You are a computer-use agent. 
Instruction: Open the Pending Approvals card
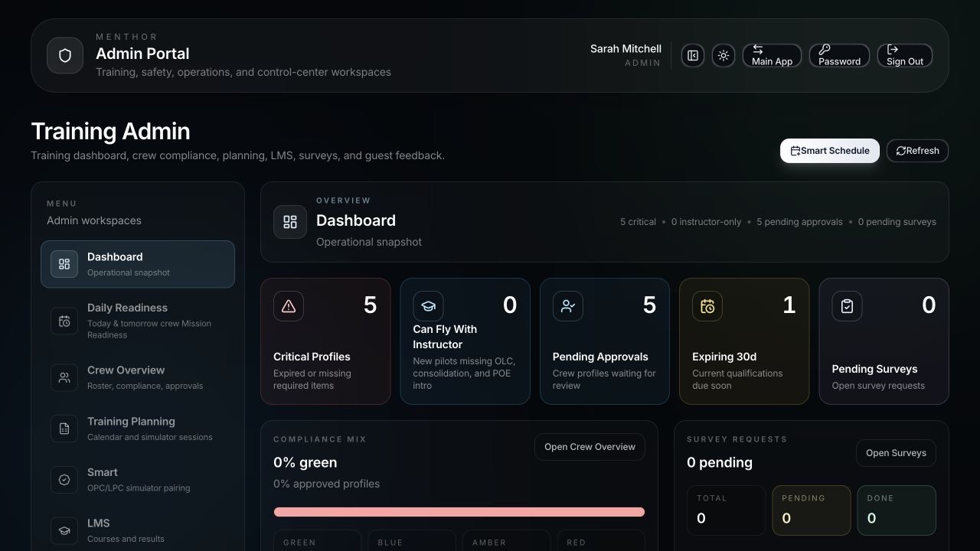[605, 341]
